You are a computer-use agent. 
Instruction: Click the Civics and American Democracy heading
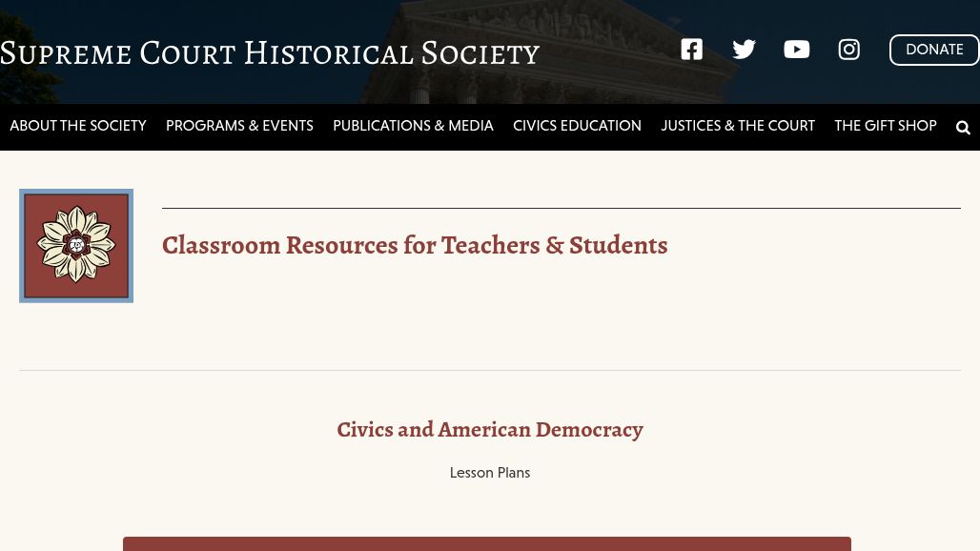(489, 429)
